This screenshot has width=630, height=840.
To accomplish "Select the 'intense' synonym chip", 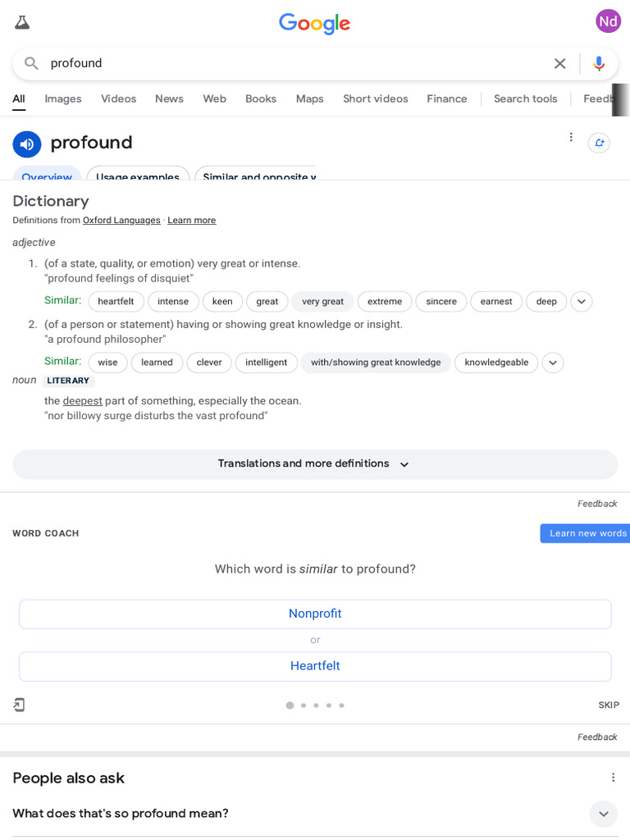I will pyautogui.click(x=173, y=301).
